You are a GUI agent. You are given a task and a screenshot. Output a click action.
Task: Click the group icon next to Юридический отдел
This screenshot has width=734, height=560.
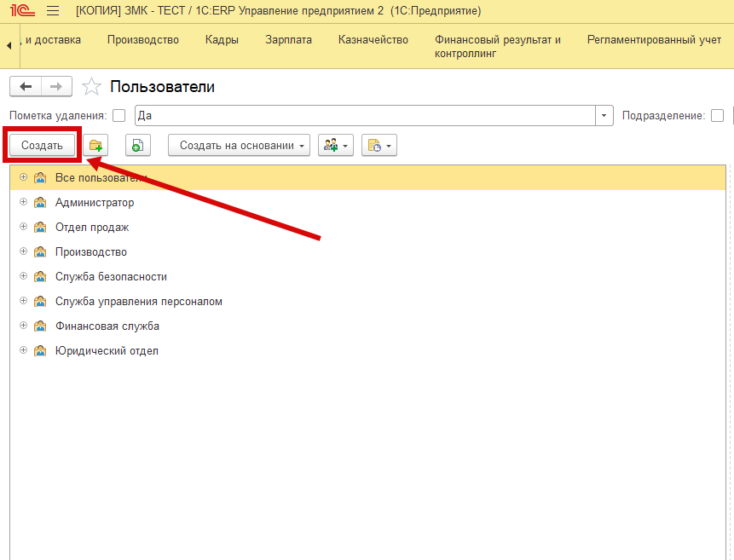pyautogui.click(x=40, y=350)
